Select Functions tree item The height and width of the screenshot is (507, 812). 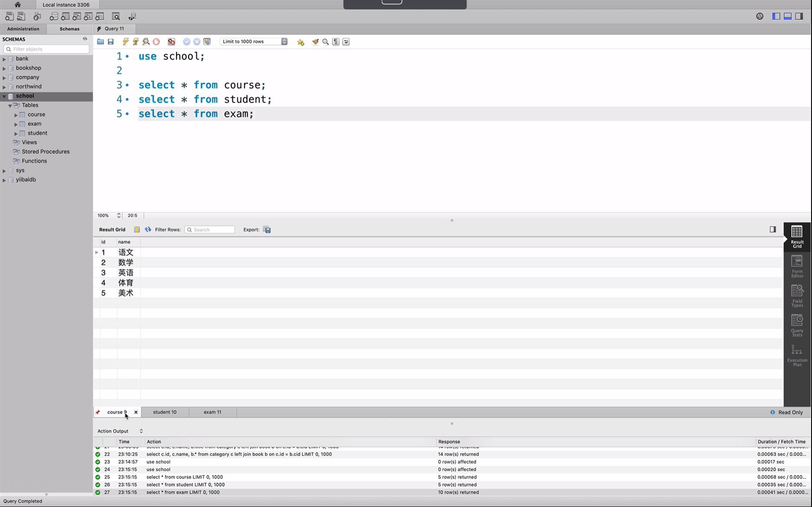coord(34,161)
